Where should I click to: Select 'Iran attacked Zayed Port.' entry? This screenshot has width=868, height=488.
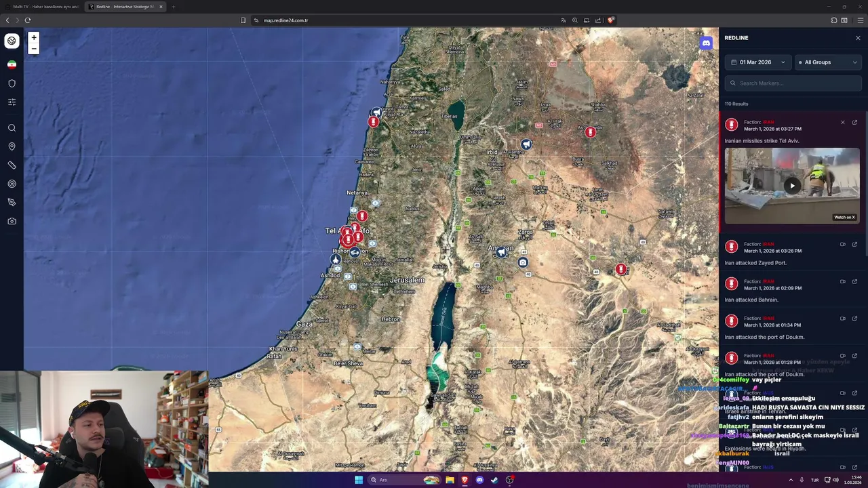(792, 253)
